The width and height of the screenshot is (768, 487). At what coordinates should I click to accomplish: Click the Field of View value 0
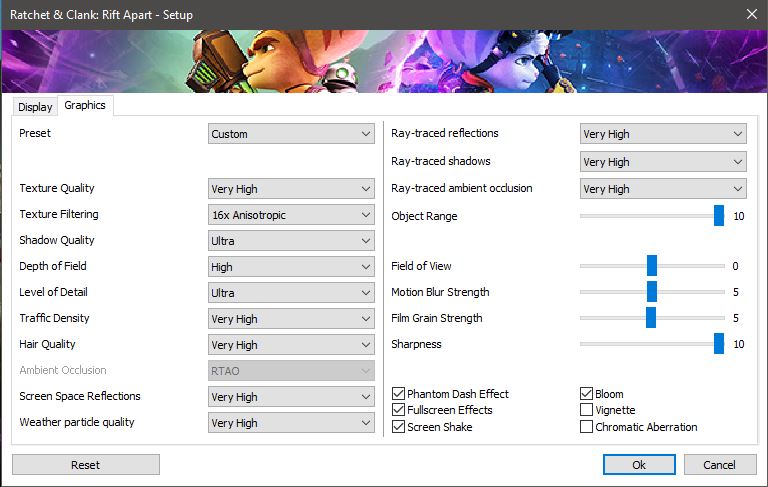[735, 266]
